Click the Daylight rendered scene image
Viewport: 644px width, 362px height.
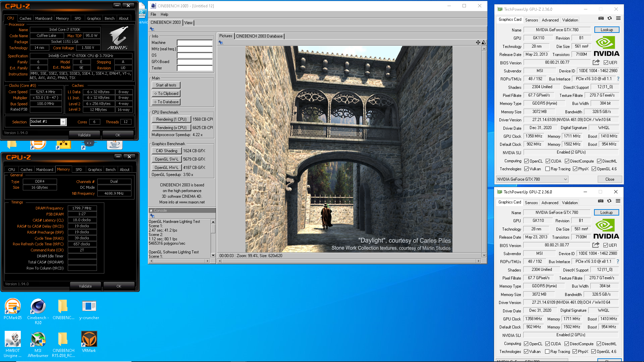(349, 149)
